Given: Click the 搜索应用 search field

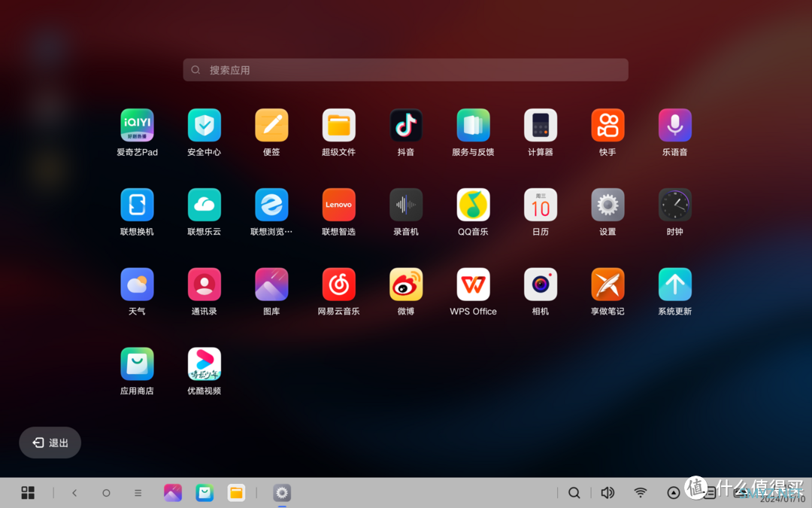Looking at the screenshot, I should pos(405,70).
